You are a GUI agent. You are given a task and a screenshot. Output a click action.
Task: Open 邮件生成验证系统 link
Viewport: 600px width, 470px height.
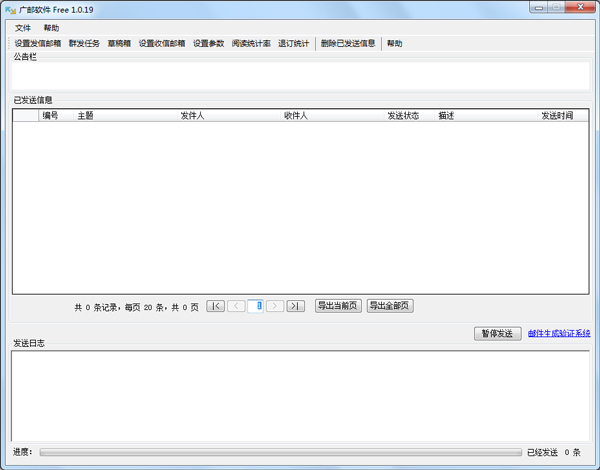(559, 333)
